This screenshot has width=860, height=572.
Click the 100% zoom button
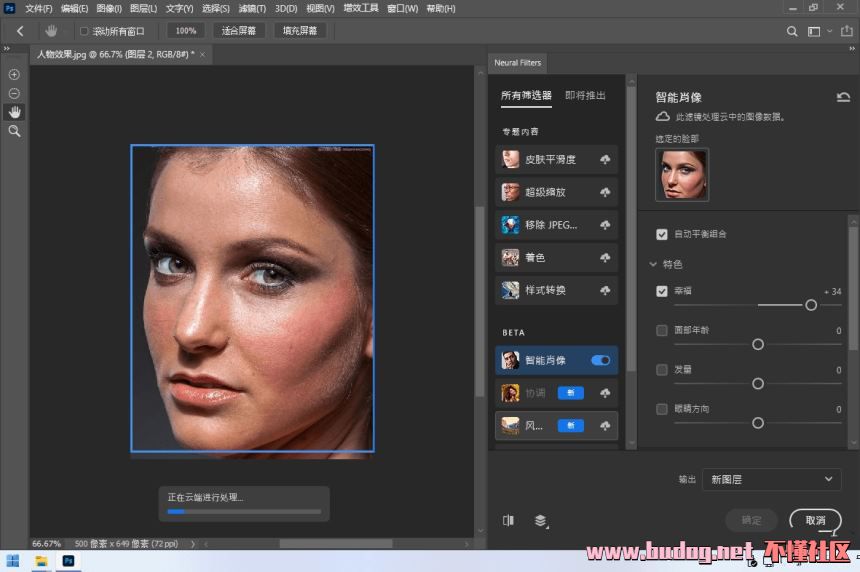point(185,31)
